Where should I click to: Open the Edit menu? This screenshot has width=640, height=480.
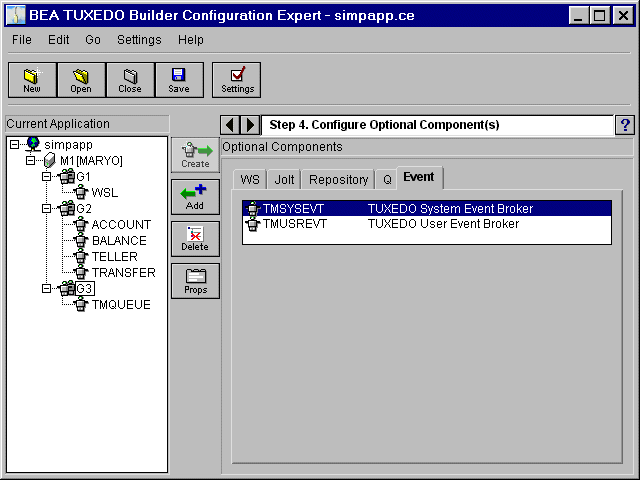tap(58, 40)
